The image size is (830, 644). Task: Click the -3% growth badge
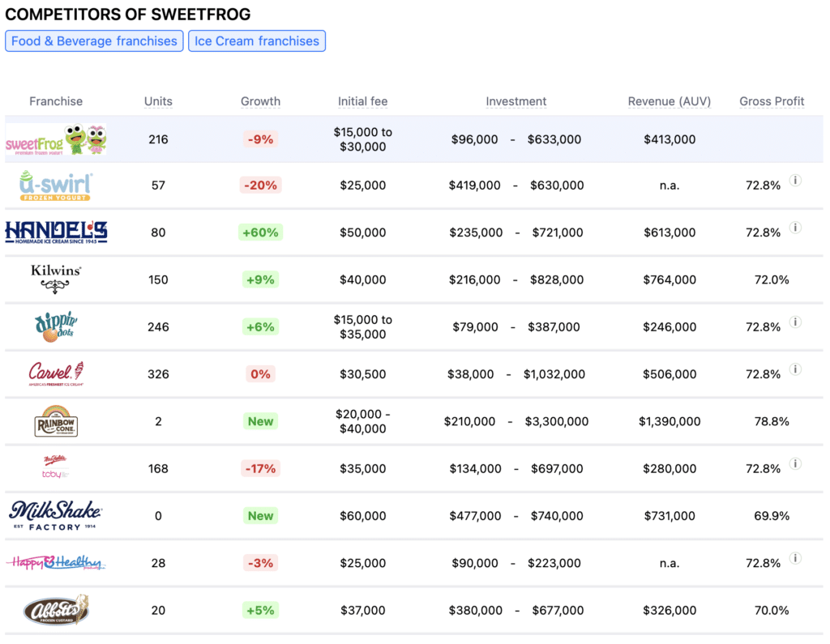click(x=260, y=563)
